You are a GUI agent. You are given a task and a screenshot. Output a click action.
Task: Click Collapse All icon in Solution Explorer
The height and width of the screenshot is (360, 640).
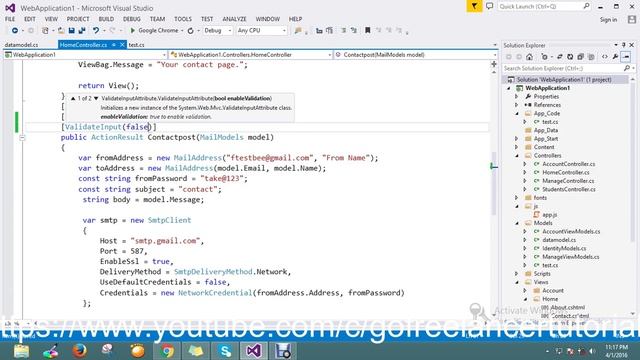point(580,57)
